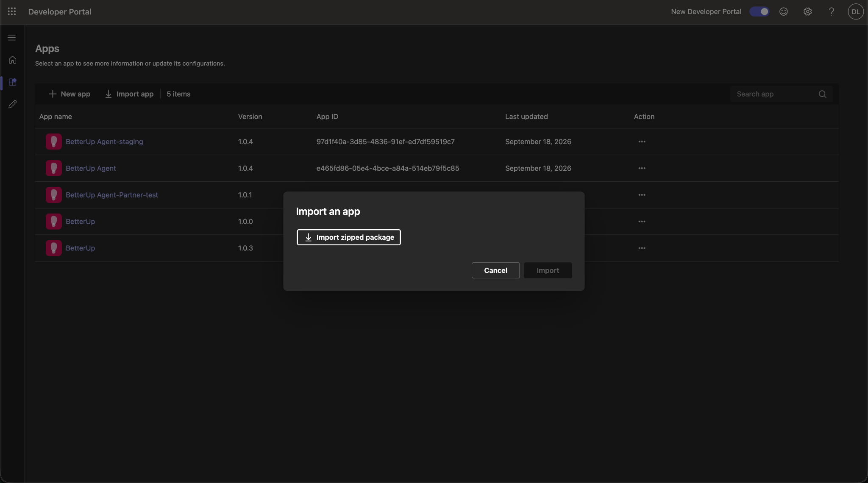The image size is (868, 483).
Task: Click the New app toolbar item
Action: pyautogui.click(x=70, y=94)
